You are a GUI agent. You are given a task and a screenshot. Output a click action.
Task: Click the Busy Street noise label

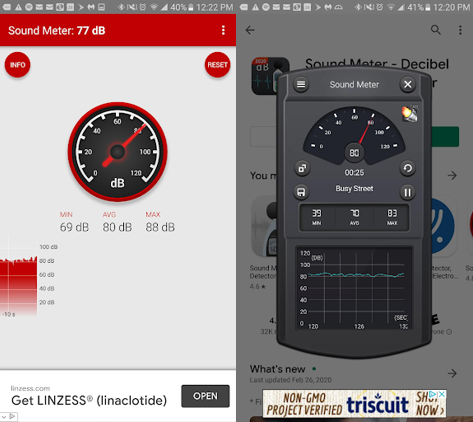point(354,188)
